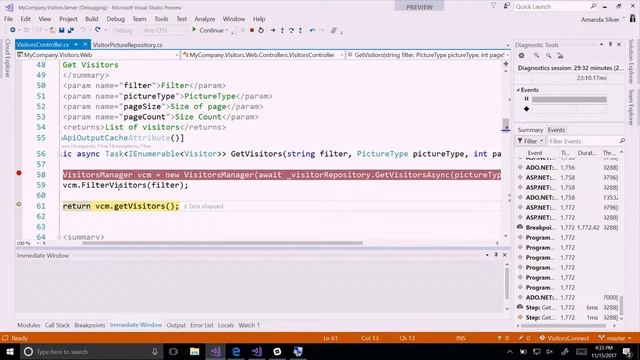Open the Team menu
This screenshot has width=640, height=360.
tap(139, 19)
